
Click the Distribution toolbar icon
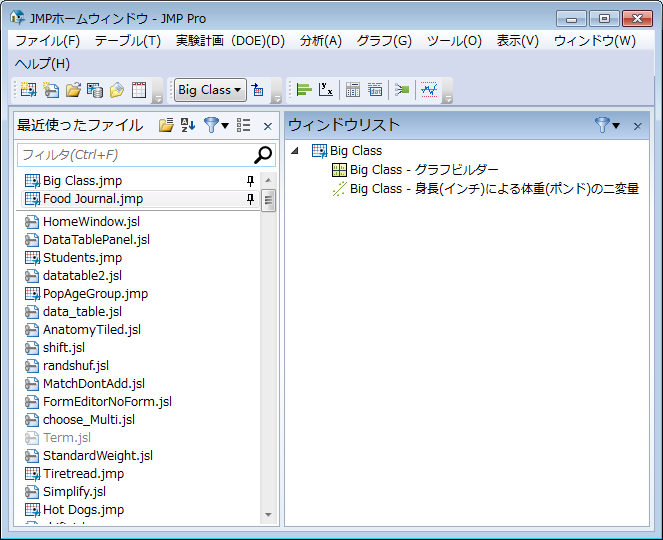pos(304,90)
